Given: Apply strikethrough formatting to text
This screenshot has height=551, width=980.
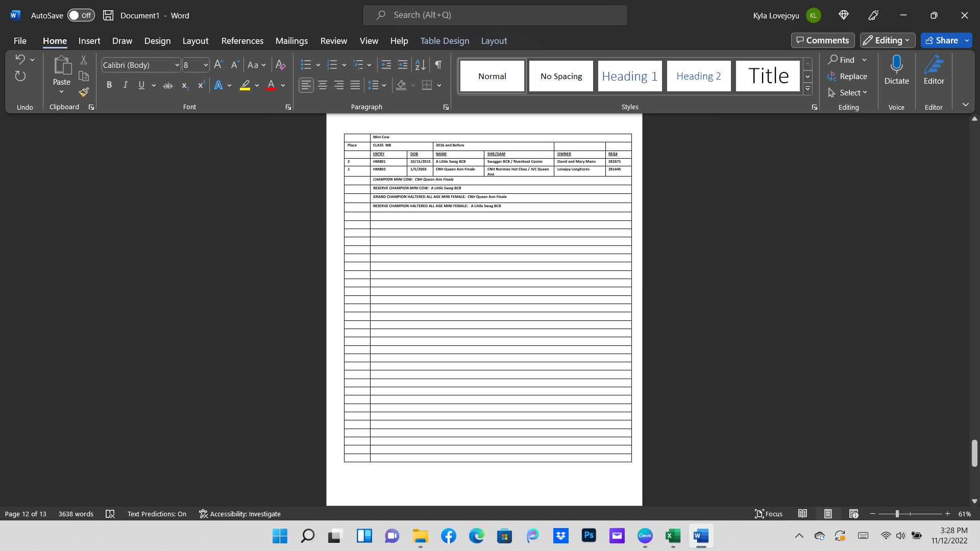Looking at the screenshot, I should pyautogui.click(x=167, y=86).
